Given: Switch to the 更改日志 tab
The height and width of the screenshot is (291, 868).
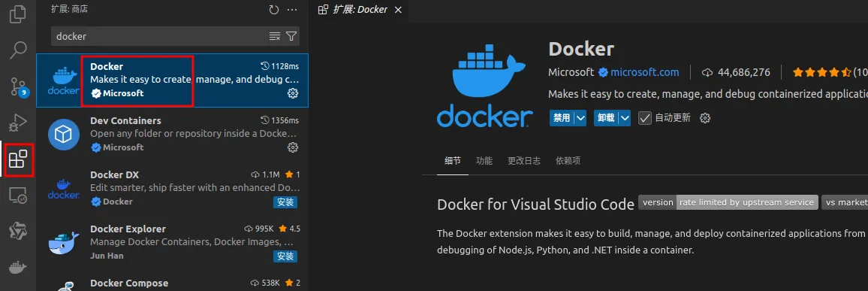Looking at the screenshot, I should (x=523, y=161).
